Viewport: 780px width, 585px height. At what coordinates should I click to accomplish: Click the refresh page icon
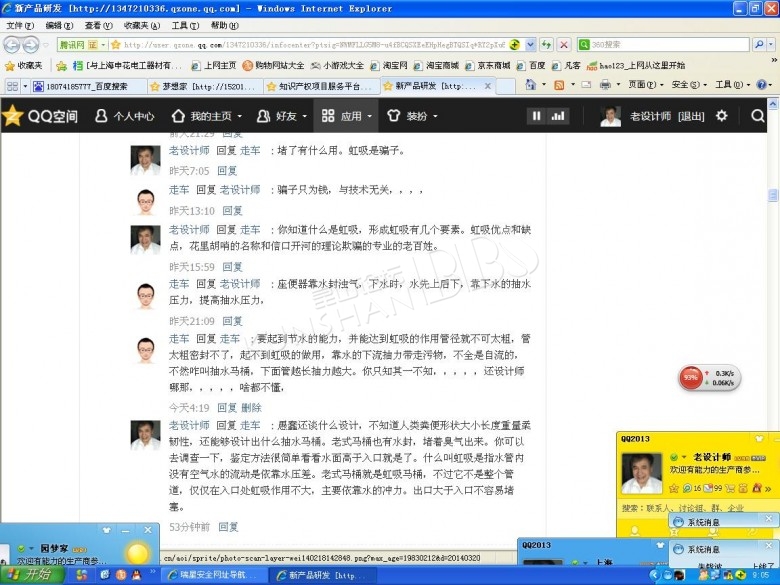click(547, 45)
